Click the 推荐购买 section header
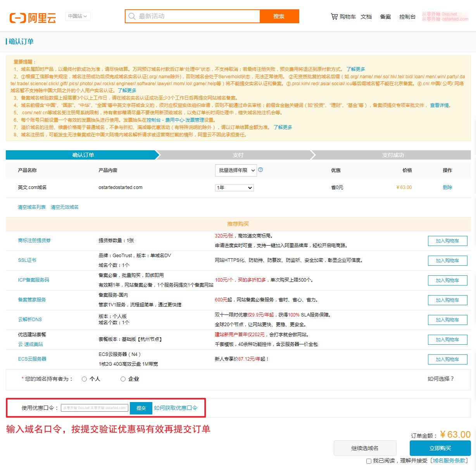This screenshot has height=471, width=476. pyautogui.click(x=238, y=224)
